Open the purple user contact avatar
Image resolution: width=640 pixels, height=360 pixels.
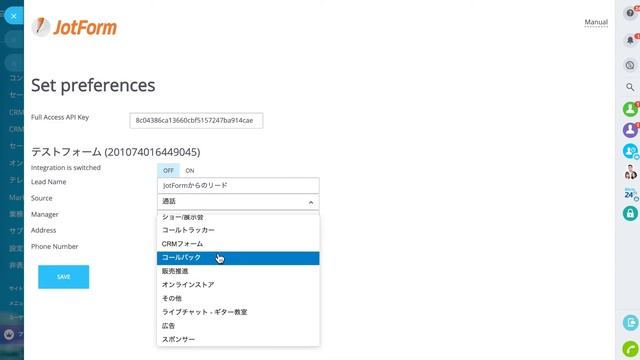click(x=630, y=130)
